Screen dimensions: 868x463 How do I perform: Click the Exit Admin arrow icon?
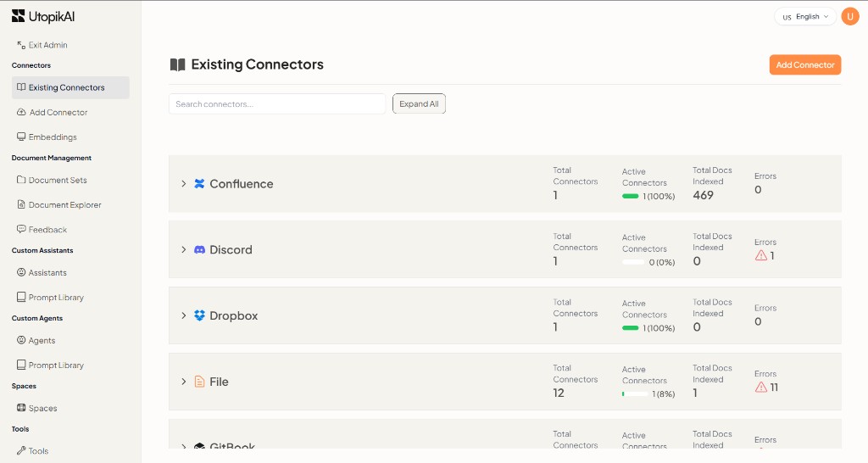(21, 45)
